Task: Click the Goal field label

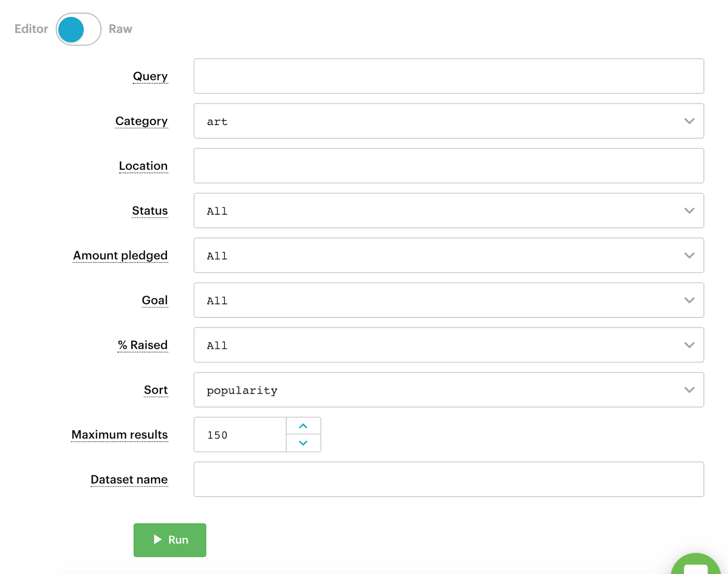Action: (x=155, y=300)
